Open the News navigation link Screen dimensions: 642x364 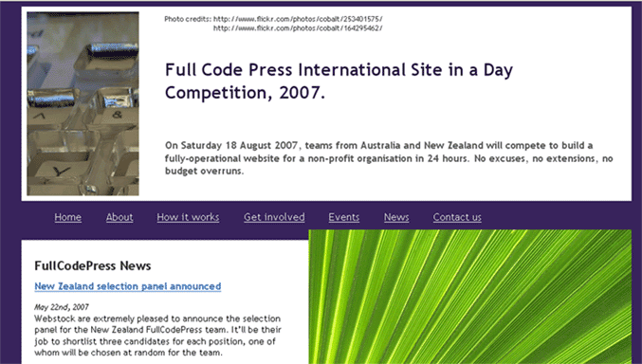click(396, 217)
